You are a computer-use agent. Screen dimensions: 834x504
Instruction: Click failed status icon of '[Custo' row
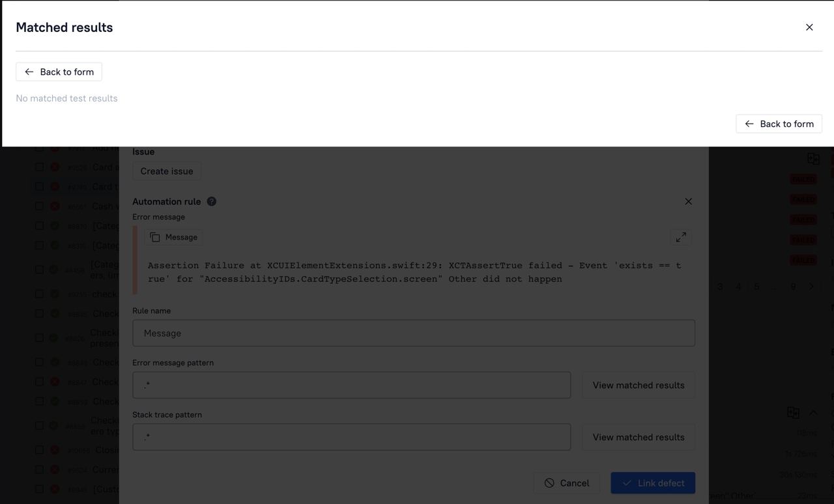click(x=55, y=489)
